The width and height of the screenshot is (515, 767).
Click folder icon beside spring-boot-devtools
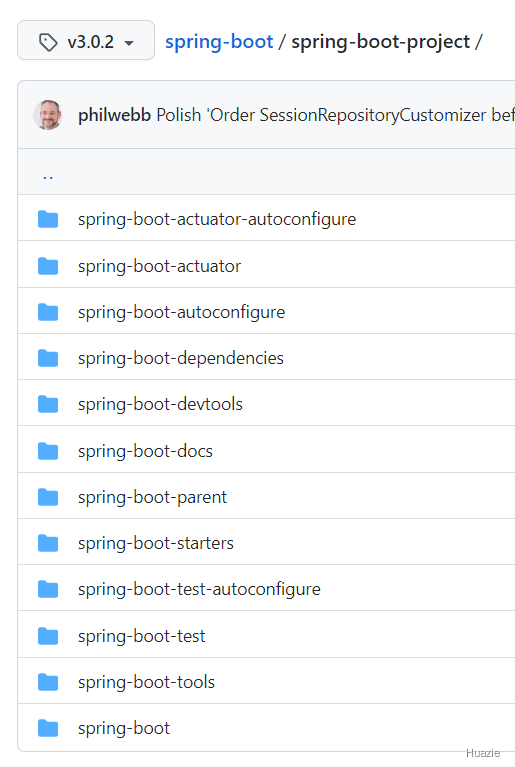[48, 404]
